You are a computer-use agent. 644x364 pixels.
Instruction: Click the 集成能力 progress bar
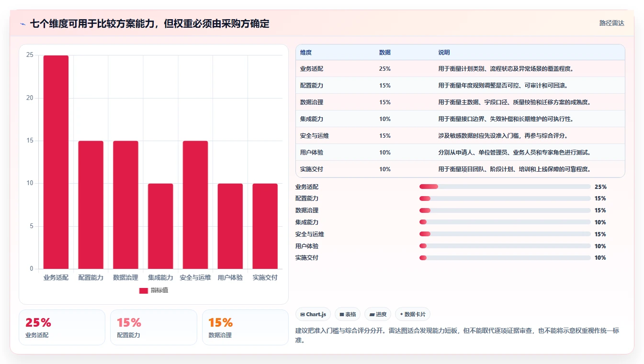pyautogui.click(x=505, y=222)
